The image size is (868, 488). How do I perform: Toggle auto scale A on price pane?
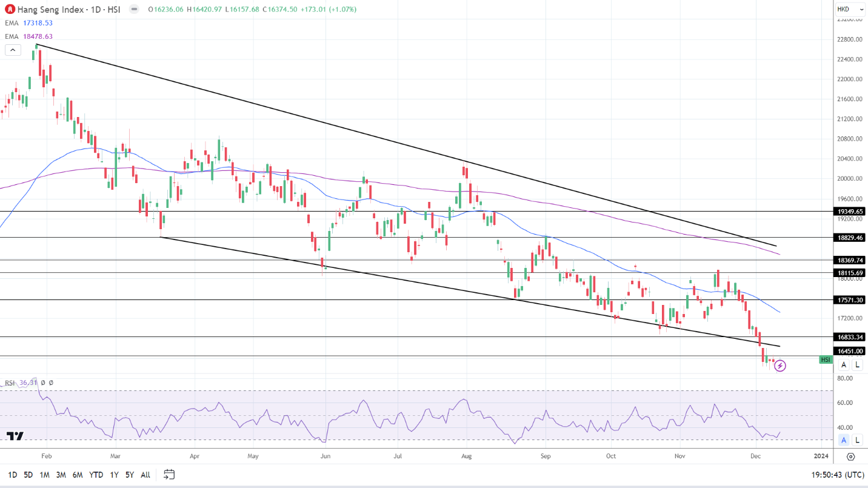(x=844, y=365)
